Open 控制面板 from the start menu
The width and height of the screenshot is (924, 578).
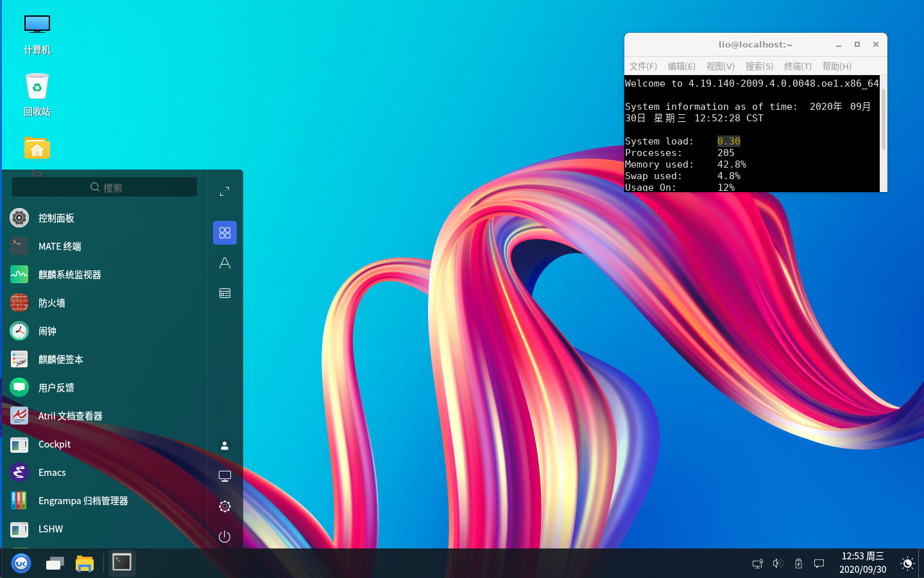click(x=56, y=218)
